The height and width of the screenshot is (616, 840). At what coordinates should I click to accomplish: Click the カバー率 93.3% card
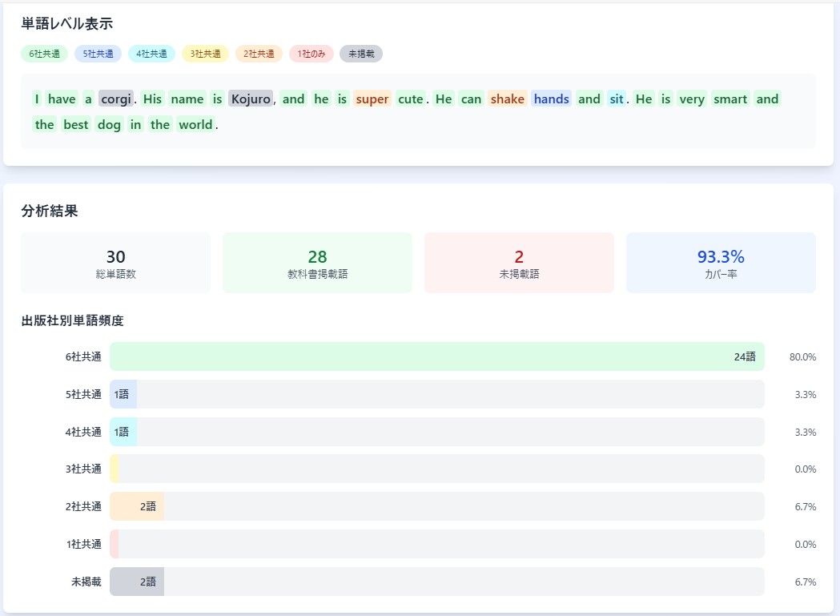[x=721, y=263]
